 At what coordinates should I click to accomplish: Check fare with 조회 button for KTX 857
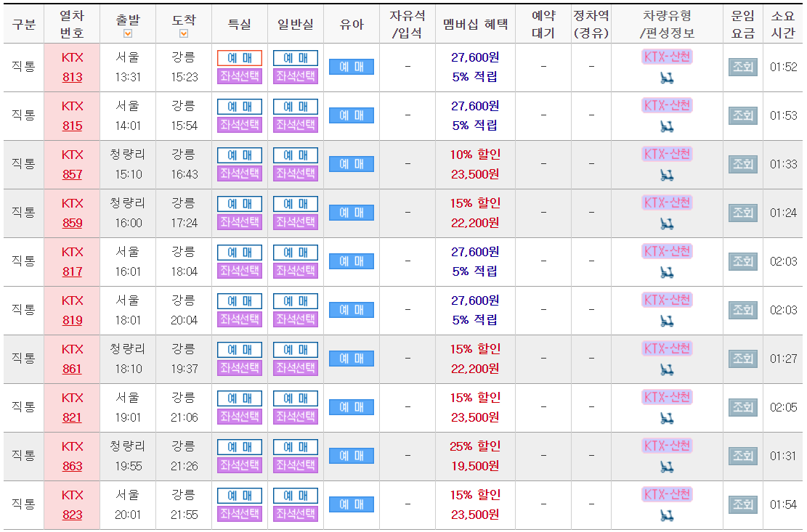pyautogui.click(x=742, y=164)
